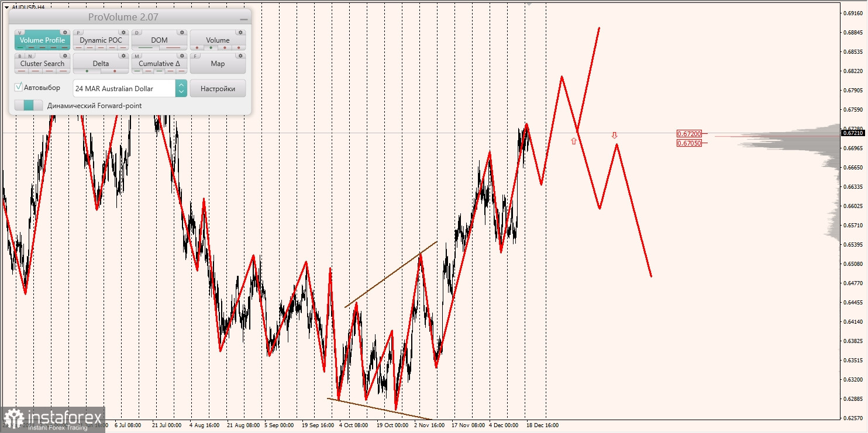
Task: Toggle the Delta indicator
Action: click(101, 64)
